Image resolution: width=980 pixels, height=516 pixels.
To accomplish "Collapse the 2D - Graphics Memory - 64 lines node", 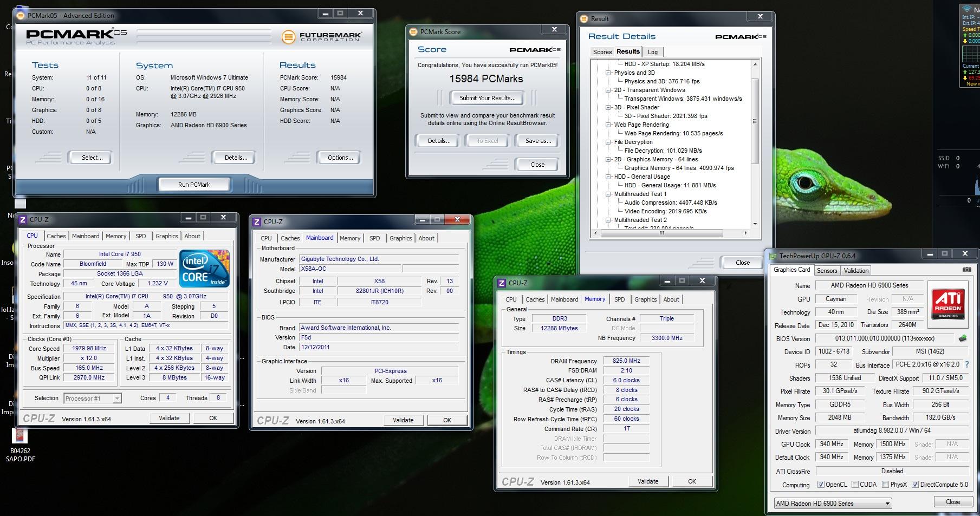I will point(608,159).
